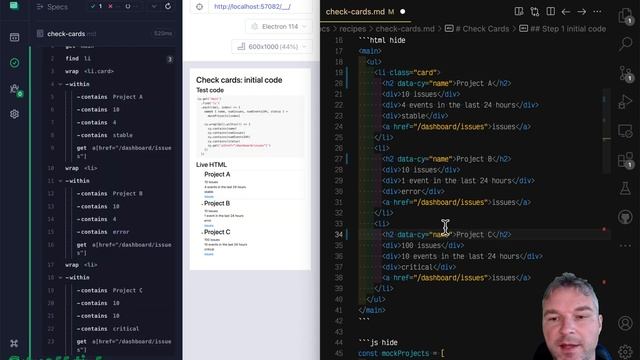
Task: Open VS Code Manage gear icon
Action: pos(625,351)
